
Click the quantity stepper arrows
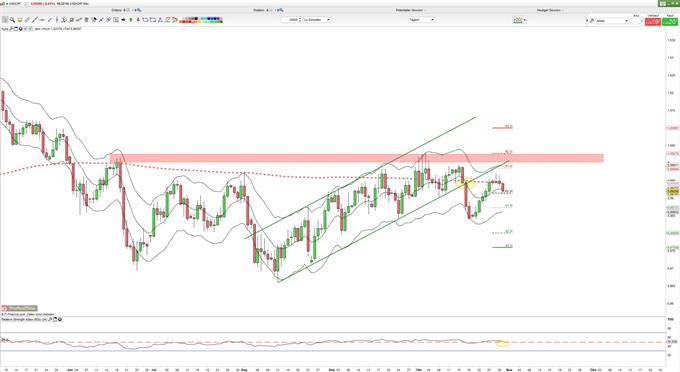click(300, 20)
